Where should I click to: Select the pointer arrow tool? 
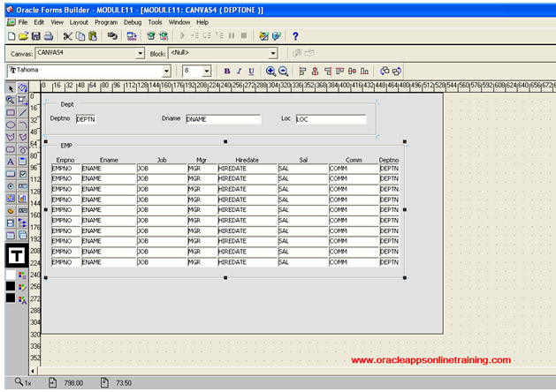(x=11, y=88)
